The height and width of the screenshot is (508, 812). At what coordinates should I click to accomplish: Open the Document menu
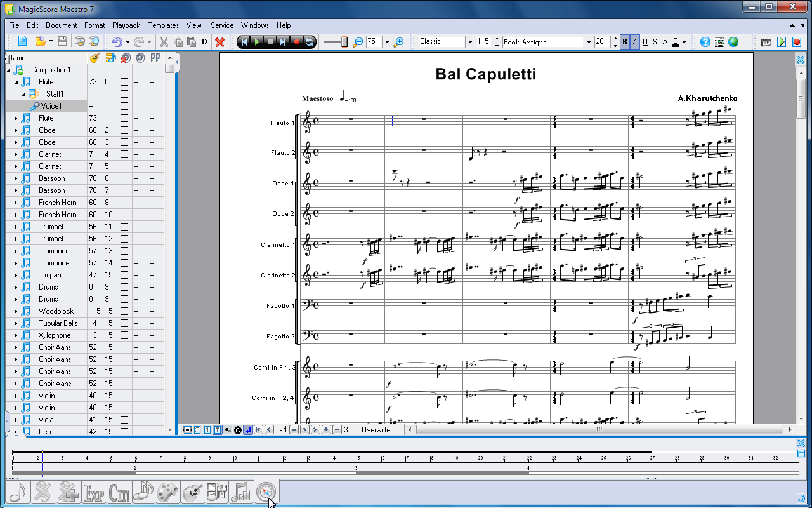[61, 25]
